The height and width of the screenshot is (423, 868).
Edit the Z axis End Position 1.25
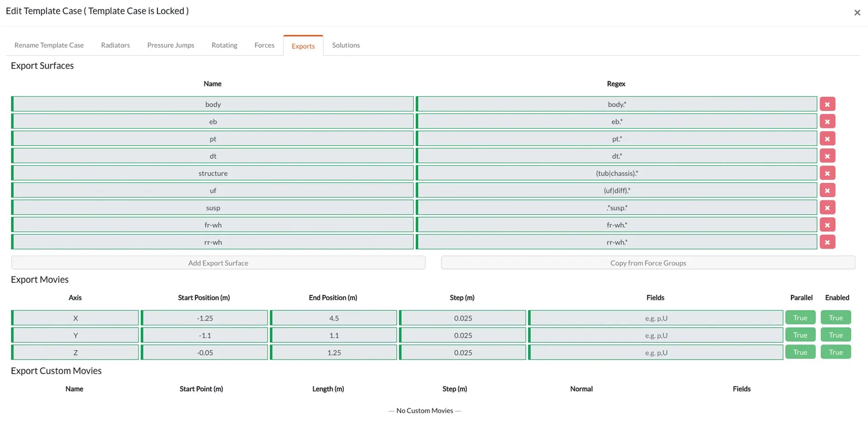(x=333, y=353)
